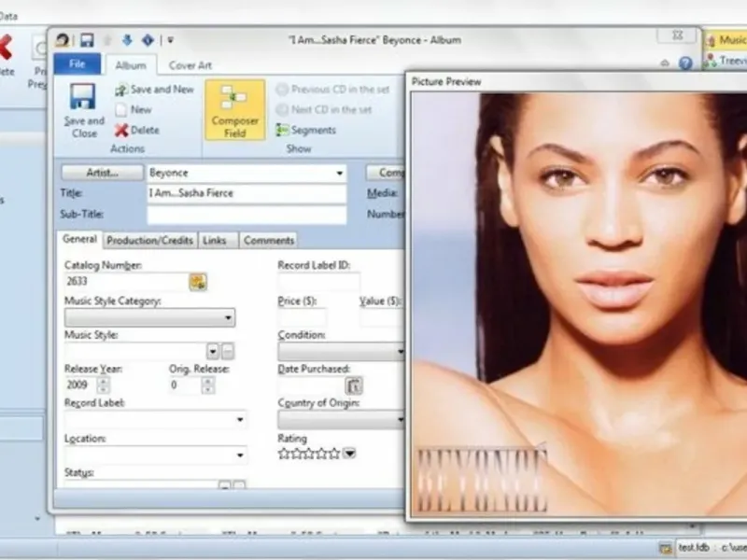747x560 pixels.
Task: Click red X Delete icon in main window
Action: tap(5, 49)
